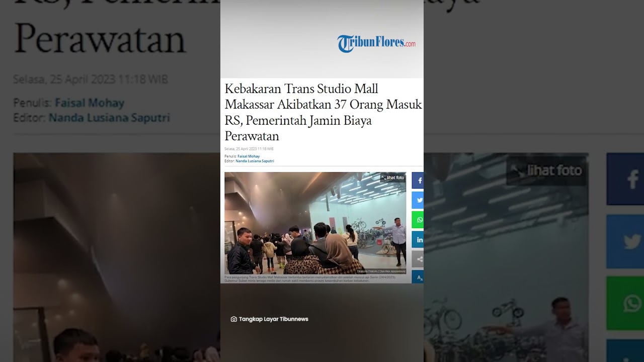Screen dimensions: 644x362
Task: Click the large blurred WhatsApp icon at right
Action: 625,303
